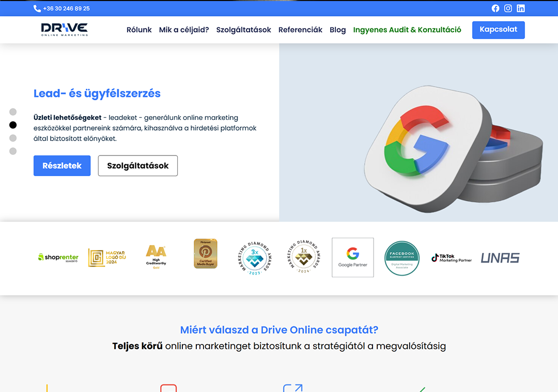The height and width of the screenshot is (392, 558).
Task: Click the Pinterest Certified Media Buyer badge
Action: pyautogui.click(x=205, y=254)
